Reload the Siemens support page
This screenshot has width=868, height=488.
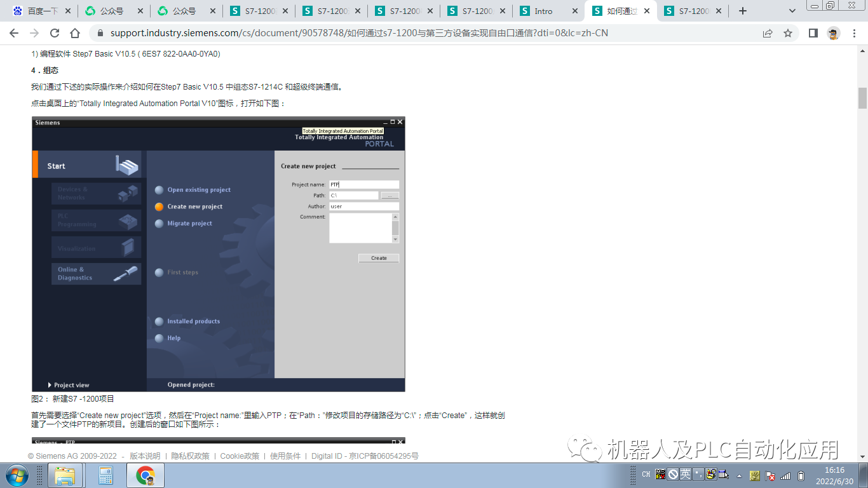[x=55, y=33]
